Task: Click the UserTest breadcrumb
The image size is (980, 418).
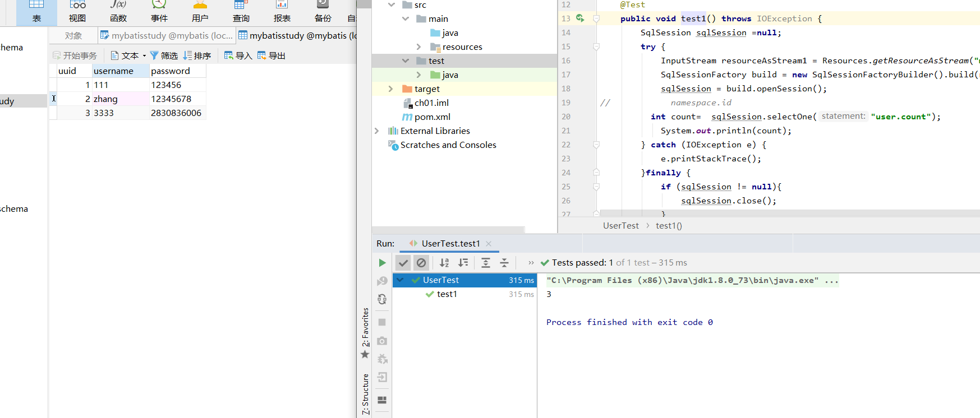Action: [620, 225]
